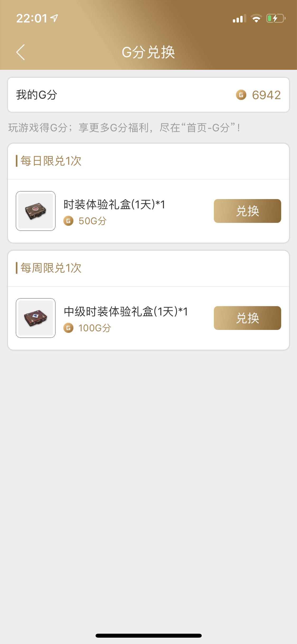Tap the 玩游戏得G分 hint text
This screenshot has width=297, height=644.
[124, 128]
